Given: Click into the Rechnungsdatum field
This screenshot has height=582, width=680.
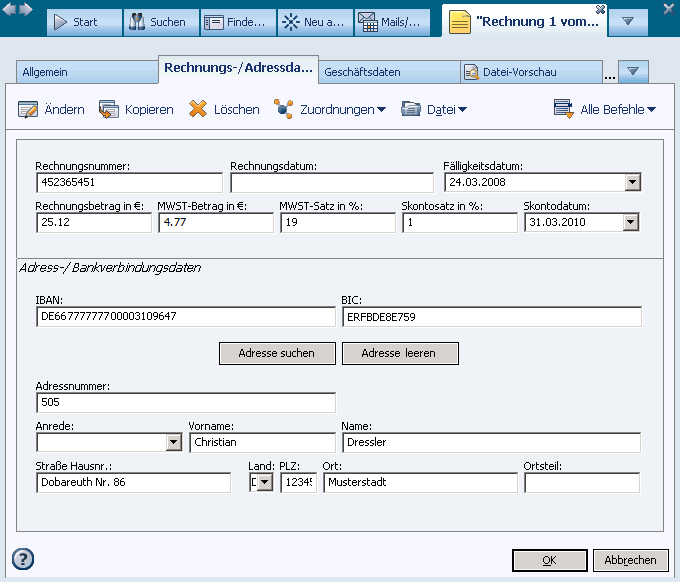Looking at the screenshot, I should pos(332,183).
